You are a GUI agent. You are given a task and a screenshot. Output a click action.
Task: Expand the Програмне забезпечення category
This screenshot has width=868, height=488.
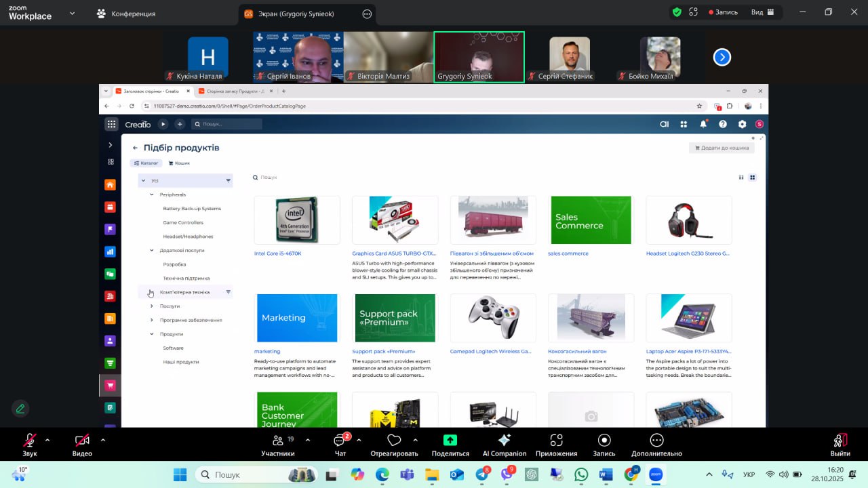[x=152, y=320]
